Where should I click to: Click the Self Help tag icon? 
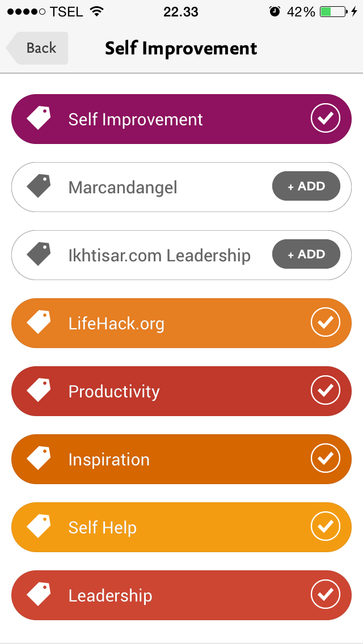pos(39,526)
